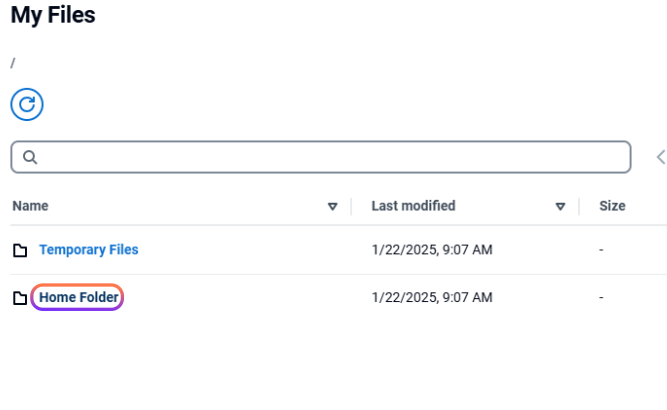Click the folder icon beside Temporary Files
This screenshot has width=667, height=410.
point(20,250)
